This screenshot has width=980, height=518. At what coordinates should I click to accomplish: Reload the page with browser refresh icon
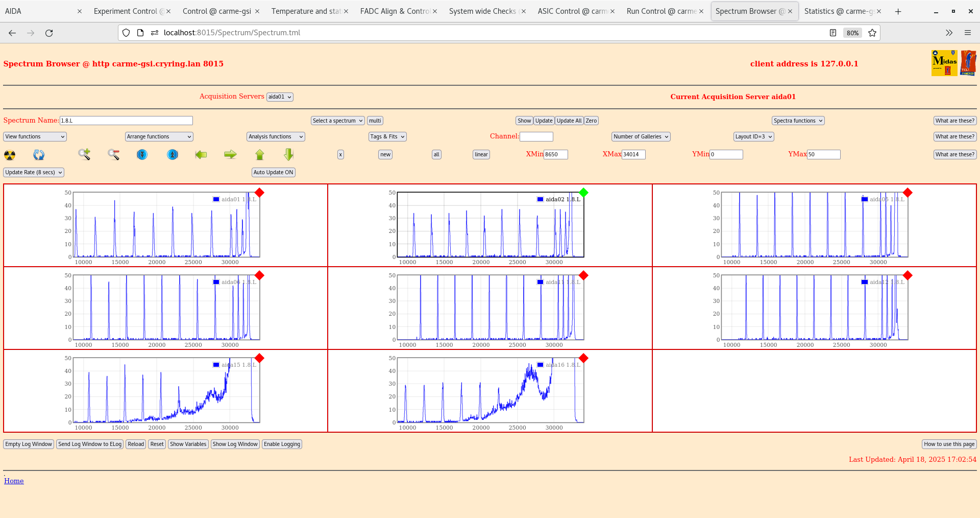pos(49,33)
